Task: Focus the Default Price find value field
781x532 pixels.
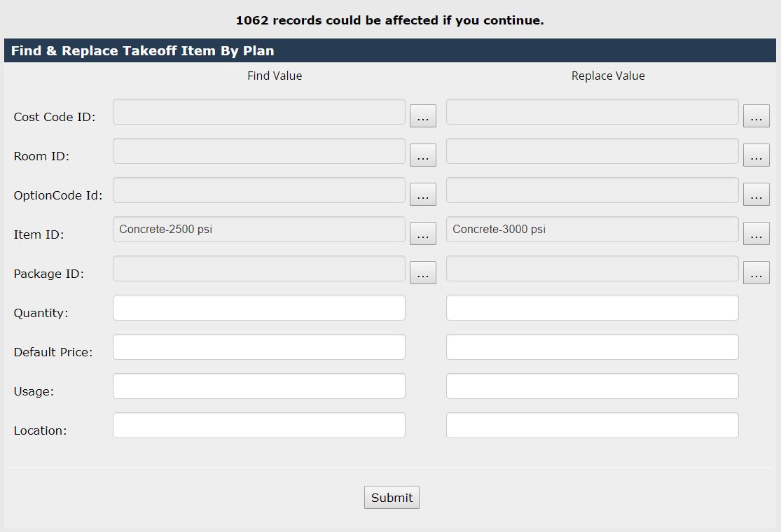Action: click(258, 347)
